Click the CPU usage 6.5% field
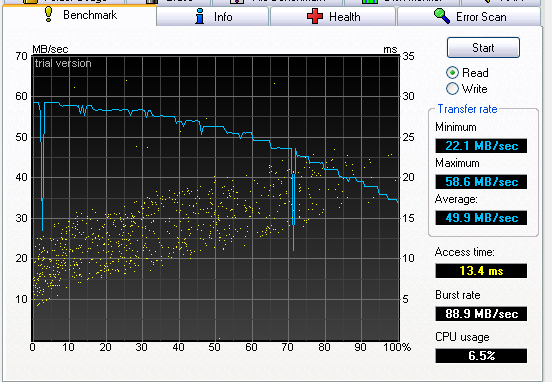Screen dimensions: 552x382 (481, 356)
